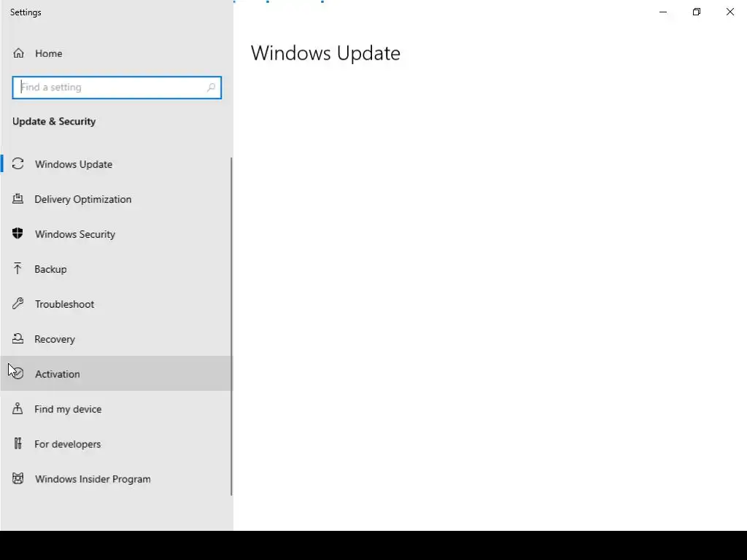Click the Windows Update page title
The width and height of the screenshot is (747, 560).
point(325,53)
